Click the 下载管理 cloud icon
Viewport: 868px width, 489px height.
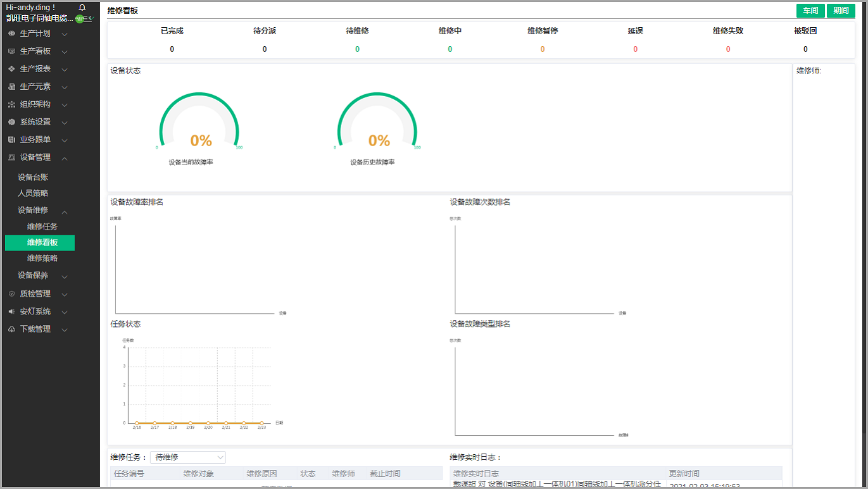(x=11, y=329)
